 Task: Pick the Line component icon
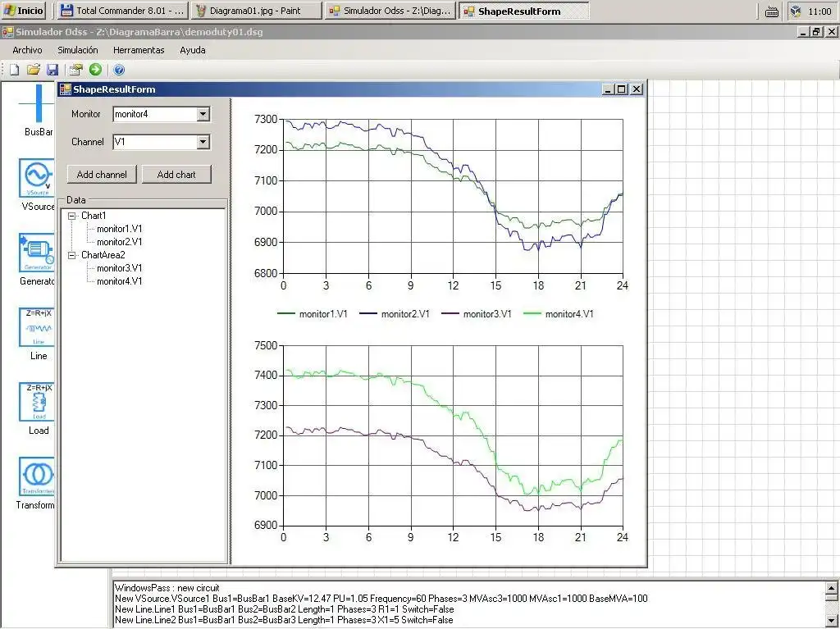click(38, 327)
